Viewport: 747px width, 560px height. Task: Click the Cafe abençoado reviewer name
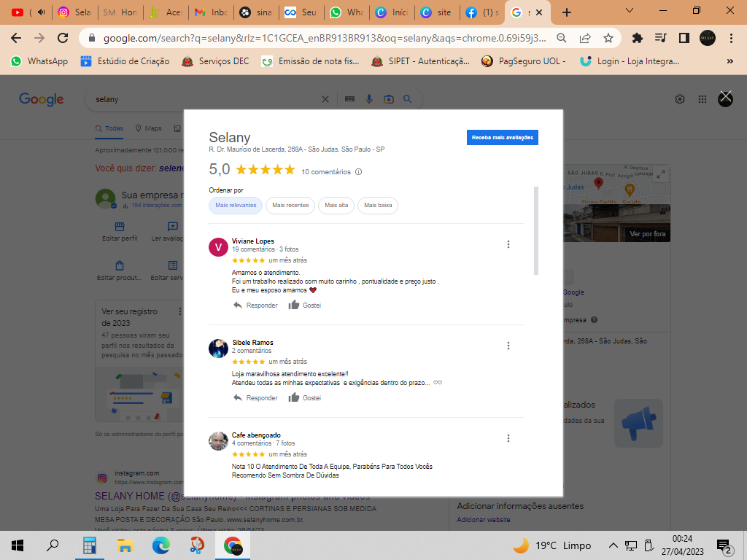[x=256, y=435]
